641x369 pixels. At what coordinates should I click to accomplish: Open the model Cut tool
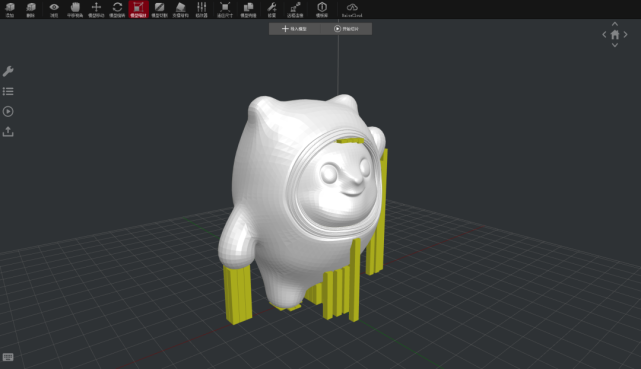point(159,9)
